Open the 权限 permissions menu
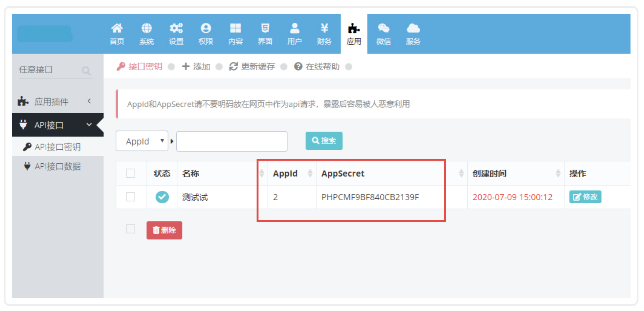644x311 pixels. [x=206, y=34]
